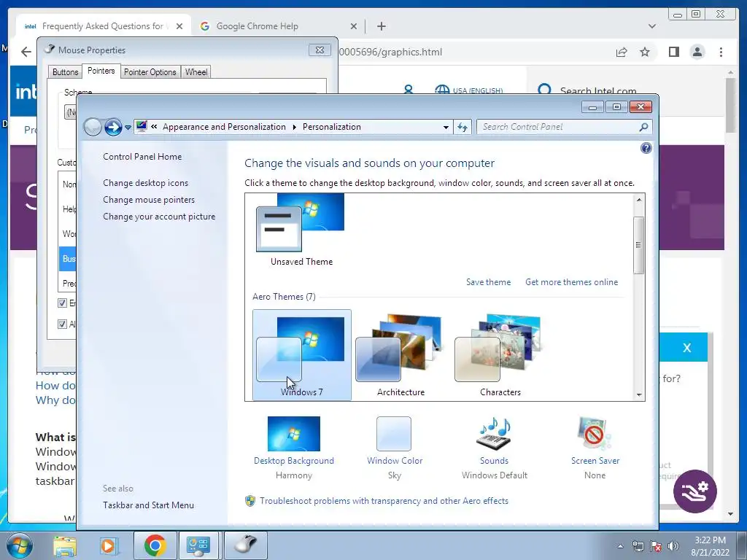Switch to the Pointers tab

coord(101,71)
